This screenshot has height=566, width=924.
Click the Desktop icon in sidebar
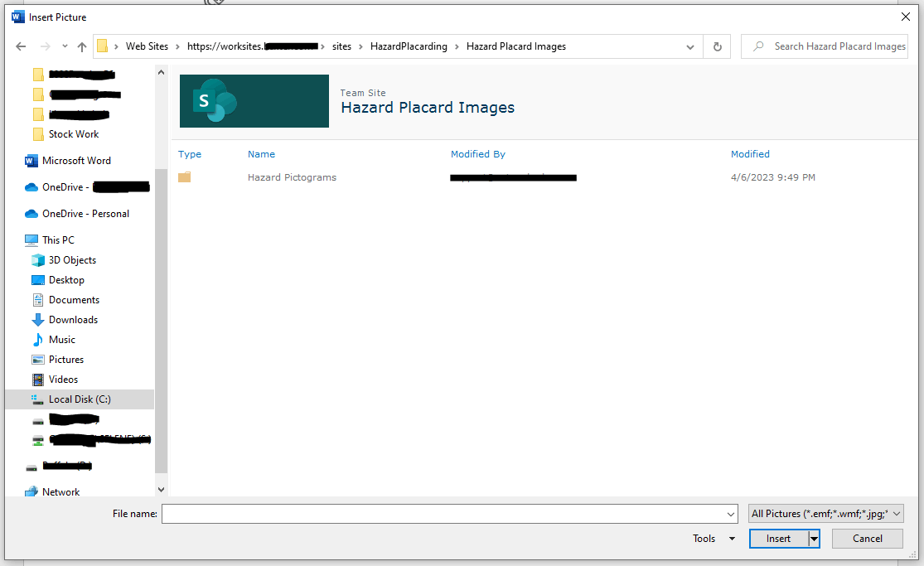tap(38, 281)
